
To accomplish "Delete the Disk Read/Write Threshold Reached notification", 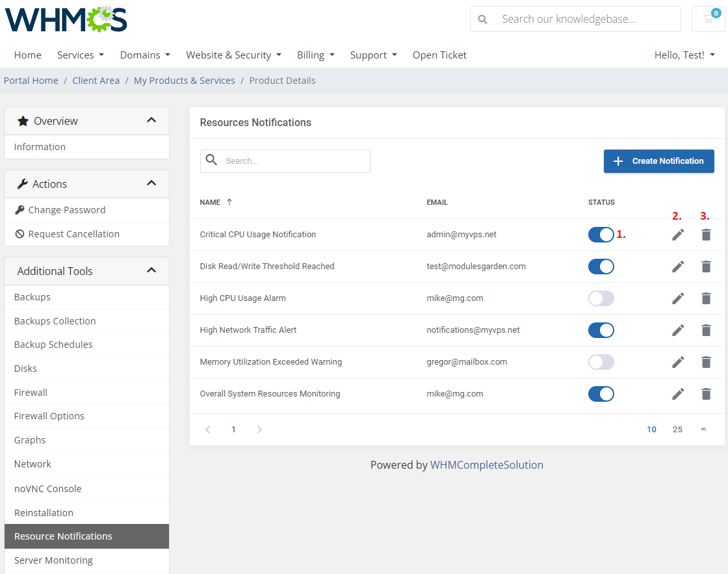I will point(706,267).
